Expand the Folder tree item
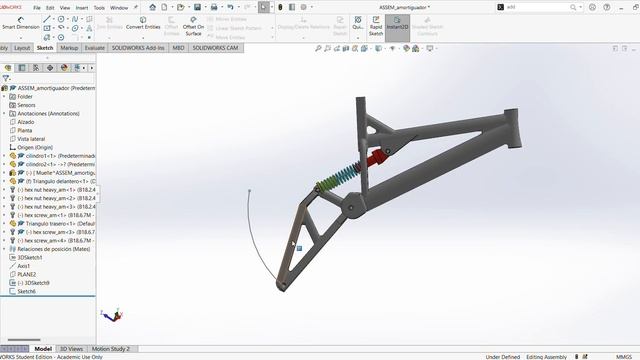The height and width of the screenshot is (360, 640). [4, 97]
